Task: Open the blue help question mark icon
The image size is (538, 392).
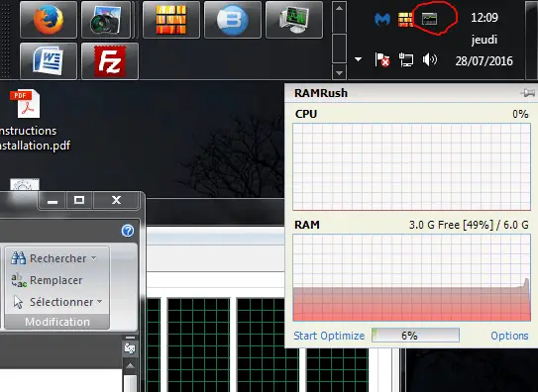Action: pos(128,231)
